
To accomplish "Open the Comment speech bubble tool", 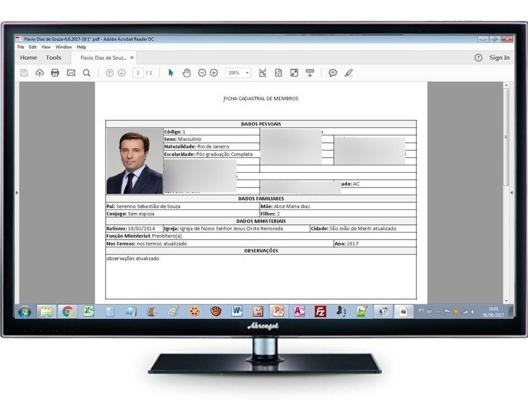I will [333, 73].
